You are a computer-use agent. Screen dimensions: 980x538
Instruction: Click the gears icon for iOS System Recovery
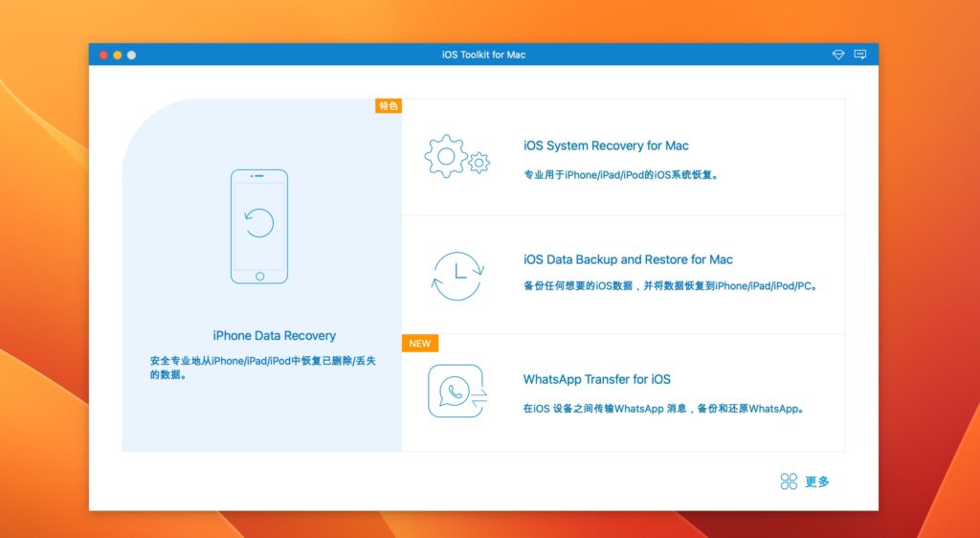coord(457,156)
